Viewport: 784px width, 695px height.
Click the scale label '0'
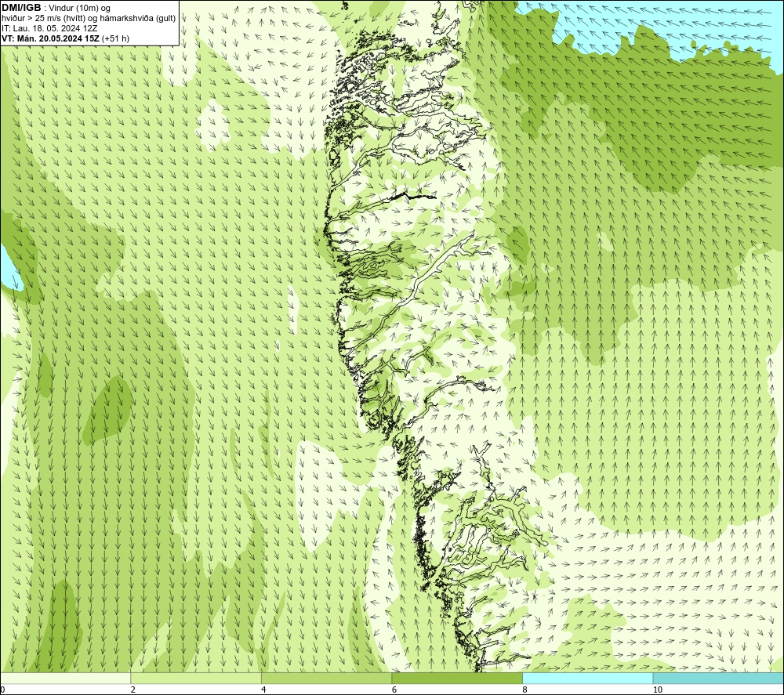(x=2, y=690)
